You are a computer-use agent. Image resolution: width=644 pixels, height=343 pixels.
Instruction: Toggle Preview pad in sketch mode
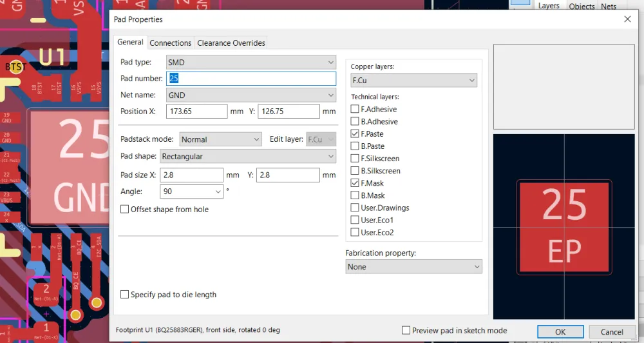pos(406,331)
